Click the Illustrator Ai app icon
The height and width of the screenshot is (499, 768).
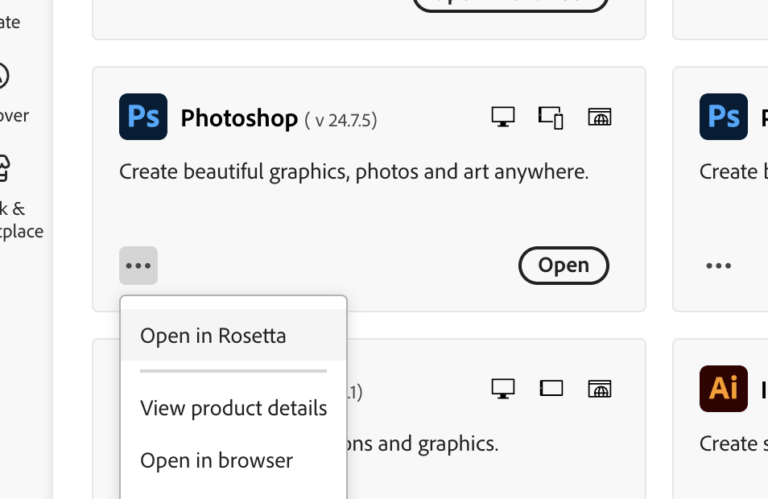click(723, 388)
